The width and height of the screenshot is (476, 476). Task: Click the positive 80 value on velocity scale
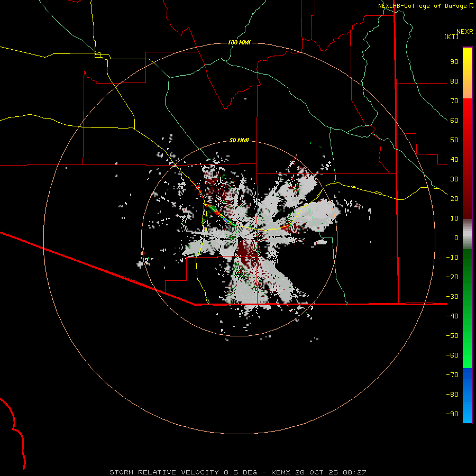(x=454, y=81)
